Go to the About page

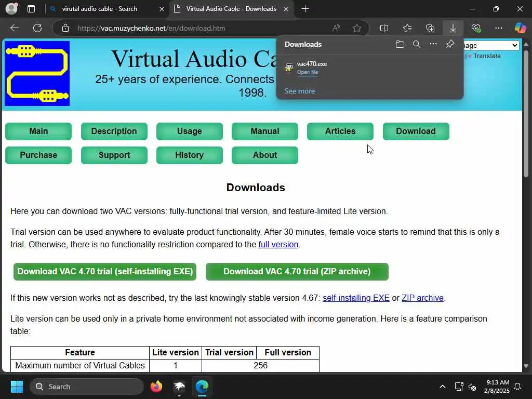tap(264, 155)
